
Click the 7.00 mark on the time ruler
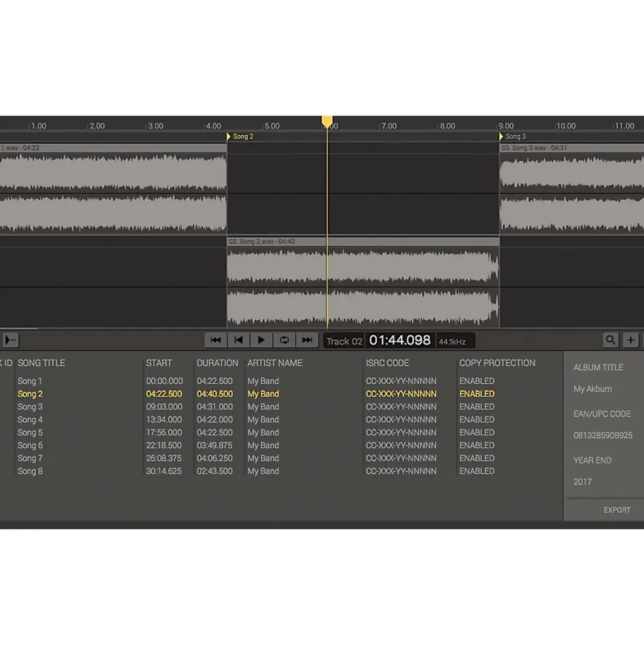pyautogui.click(x=389, y=126)
